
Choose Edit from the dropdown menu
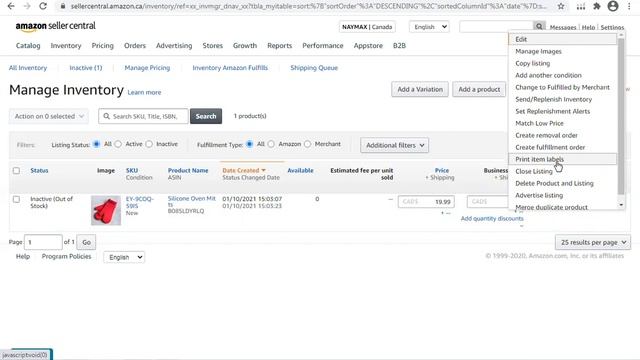(x=563, y=39)
